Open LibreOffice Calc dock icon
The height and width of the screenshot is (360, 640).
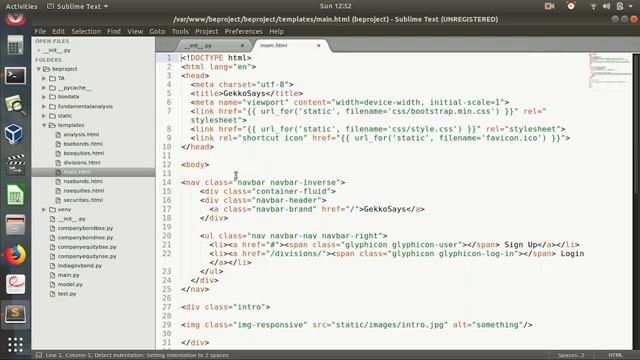[15, 195]
